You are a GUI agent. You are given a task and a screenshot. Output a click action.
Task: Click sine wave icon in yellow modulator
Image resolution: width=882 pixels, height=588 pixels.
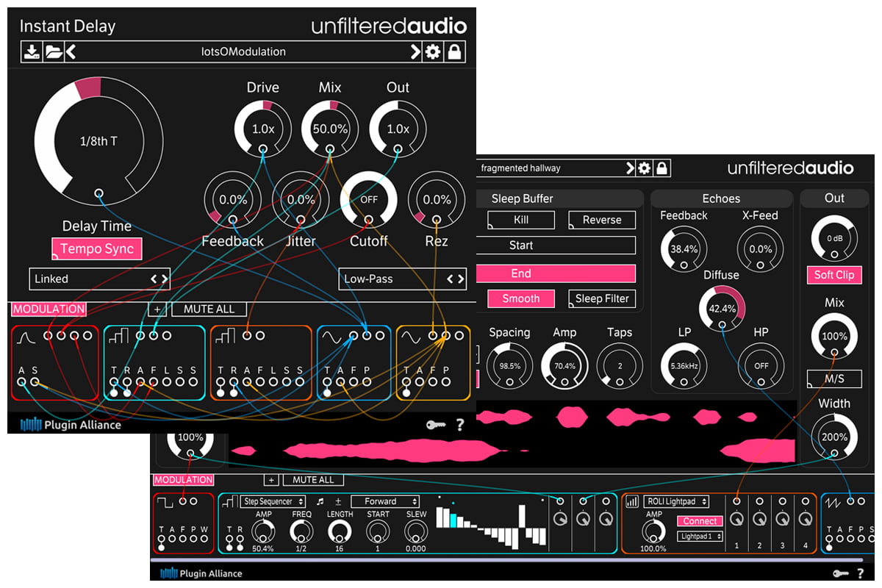click(x=411, y=337)
